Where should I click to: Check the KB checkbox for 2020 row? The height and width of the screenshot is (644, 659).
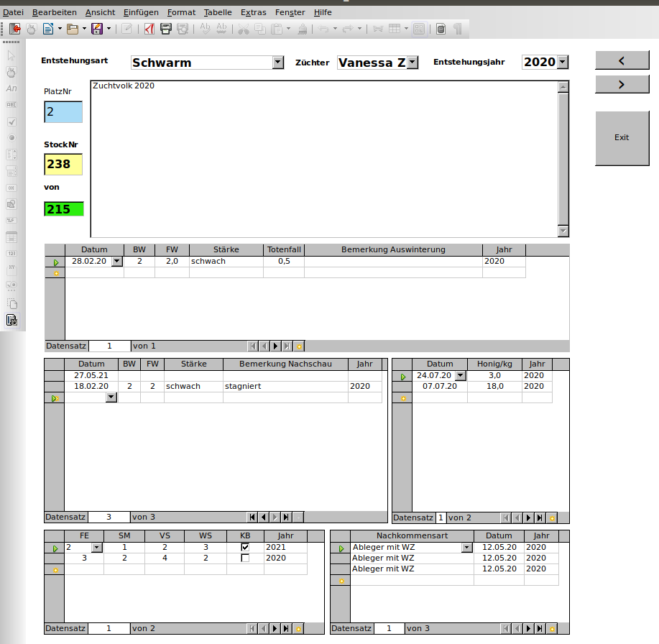245,558
